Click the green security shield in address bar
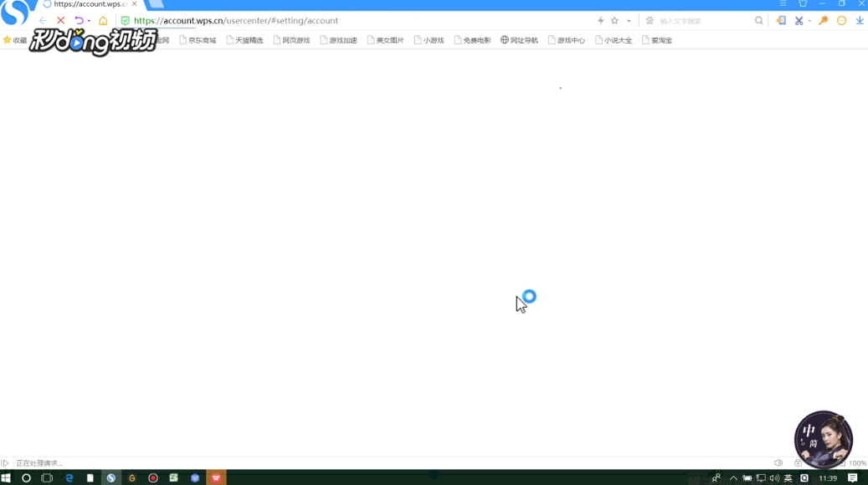Screen dimensions: 868x485 pyautogui.click(x=125, y=20)
